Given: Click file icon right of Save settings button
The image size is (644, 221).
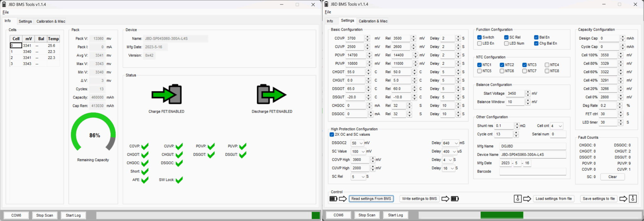Looking at the screenshot, I should click(633, 199).
